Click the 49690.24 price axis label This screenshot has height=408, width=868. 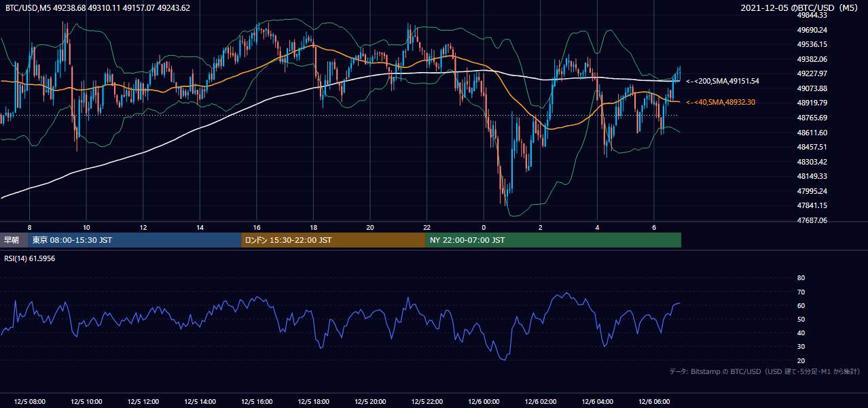[811, 30]
